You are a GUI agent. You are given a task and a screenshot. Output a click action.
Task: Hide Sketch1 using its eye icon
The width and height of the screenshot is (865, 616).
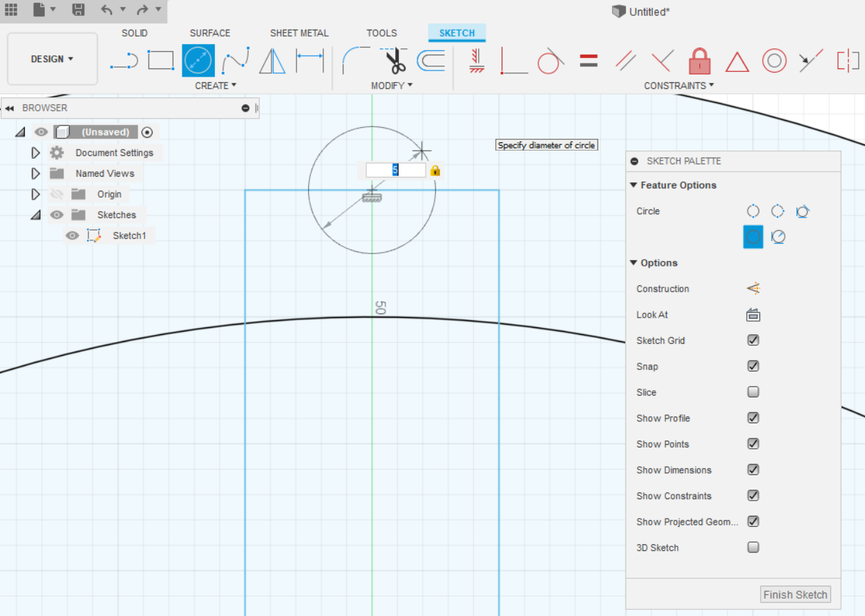pos(73,235)
